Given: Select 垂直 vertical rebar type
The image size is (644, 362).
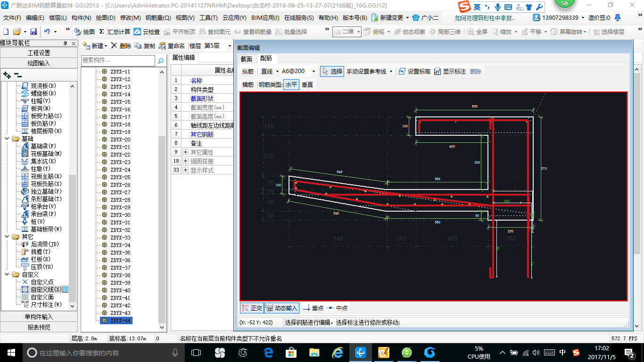Looking at the screenshot, I should coord(307,85).
